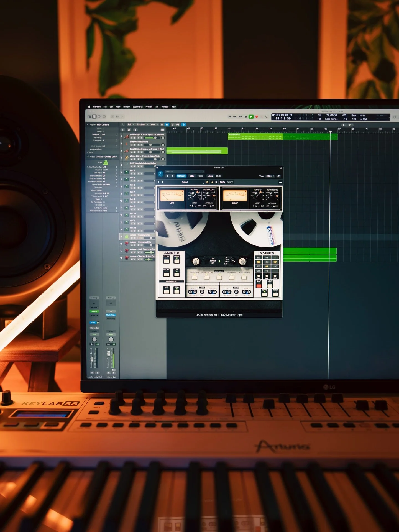Collapse the Track Arcade - Ghostly Choir section

tap(88, 157)
